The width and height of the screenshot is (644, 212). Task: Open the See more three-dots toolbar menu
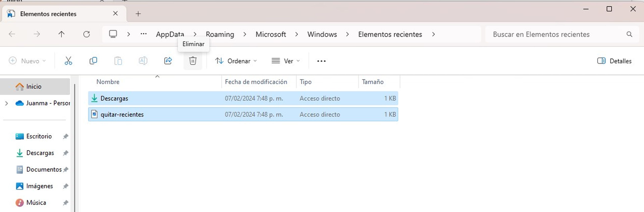click(x=321, y=61)
